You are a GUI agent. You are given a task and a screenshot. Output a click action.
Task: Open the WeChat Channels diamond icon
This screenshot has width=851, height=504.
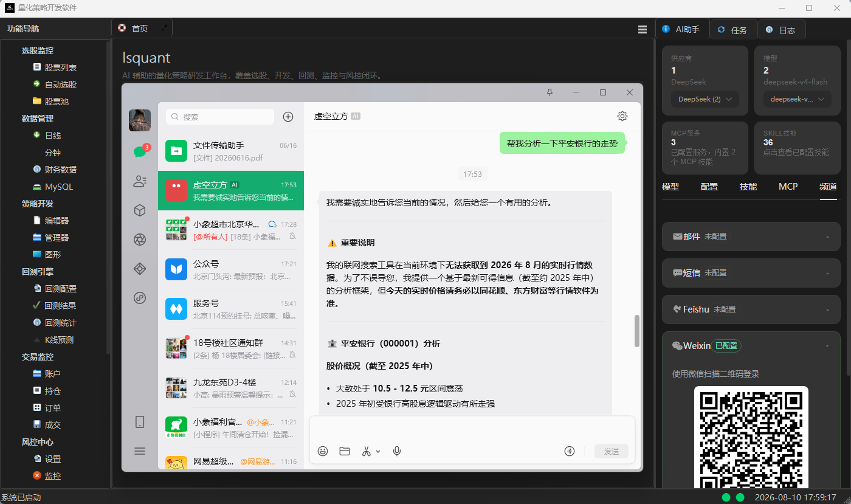point(140,269)
